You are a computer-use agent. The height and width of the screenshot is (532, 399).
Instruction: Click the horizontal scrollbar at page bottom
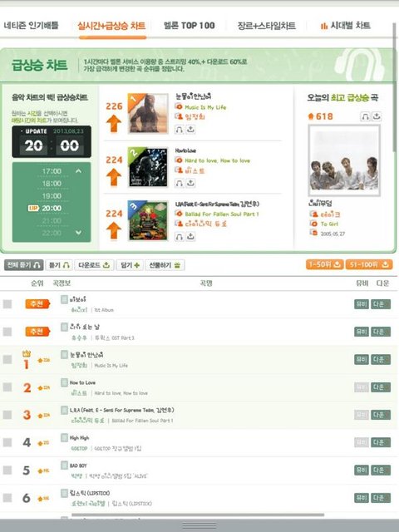[198, 515]
